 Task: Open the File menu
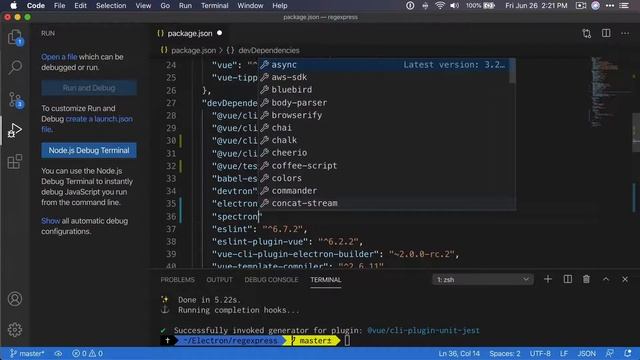[60, 6]
